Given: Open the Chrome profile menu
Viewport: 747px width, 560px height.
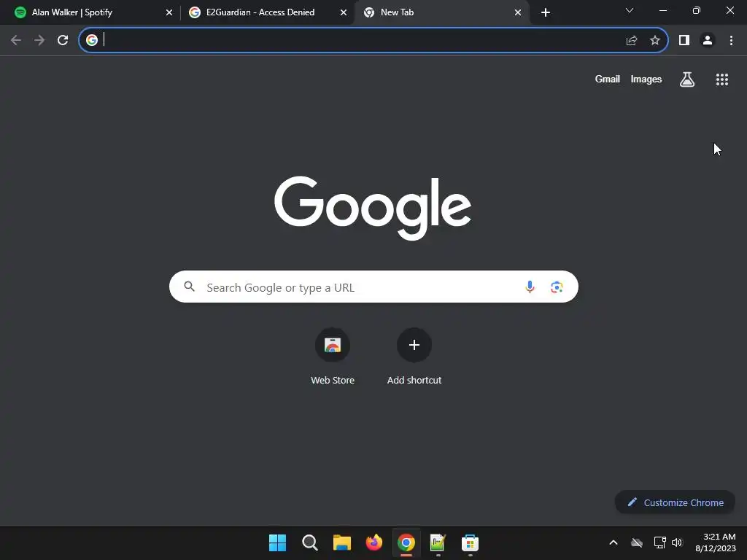Looking at the screenshot, I should (x=708, y=40).
